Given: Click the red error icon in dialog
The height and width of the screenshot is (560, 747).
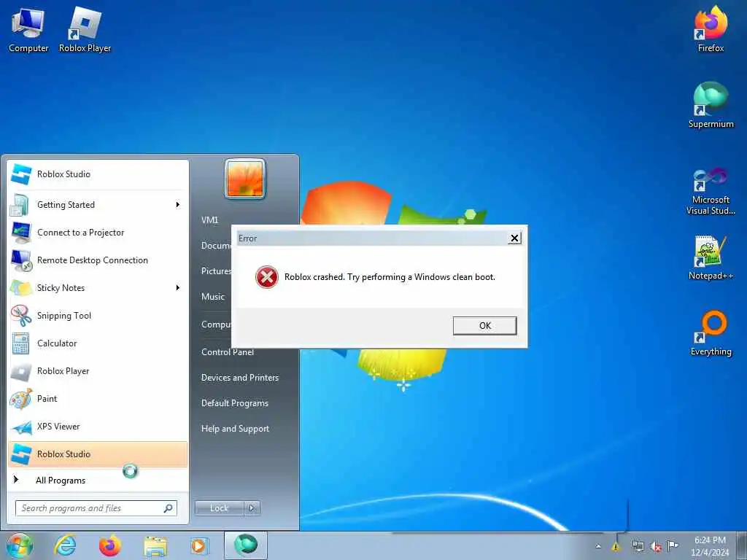Looking at the screenshot, I should tap(267, 277).
